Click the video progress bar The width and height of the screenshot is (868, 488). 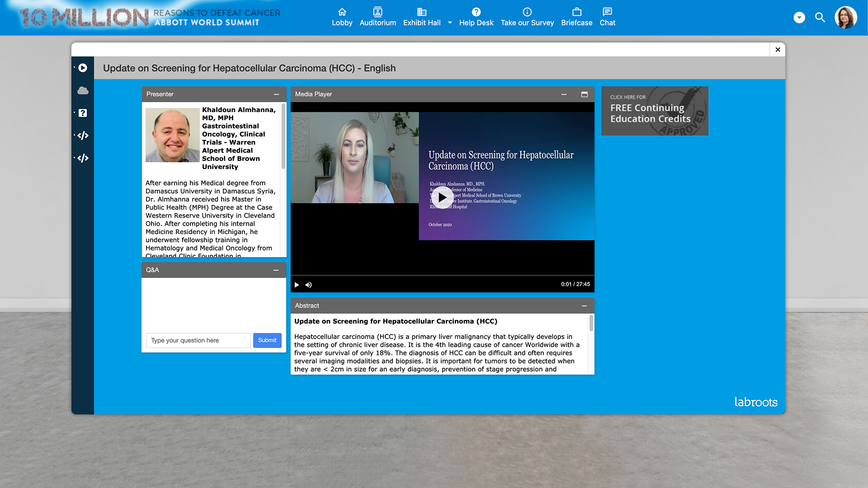pyautogui.click(x=442, y=275)
